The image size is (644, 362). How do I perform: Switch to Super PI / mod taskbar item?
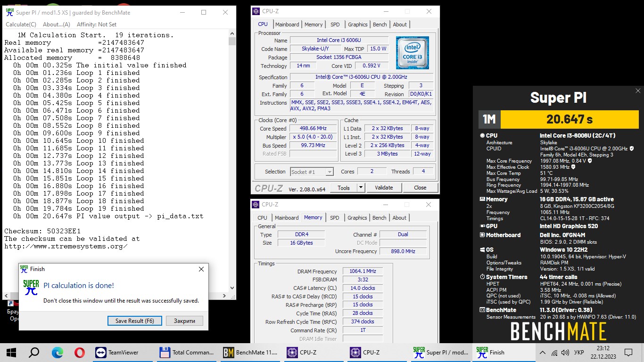[x=441, y=352]
